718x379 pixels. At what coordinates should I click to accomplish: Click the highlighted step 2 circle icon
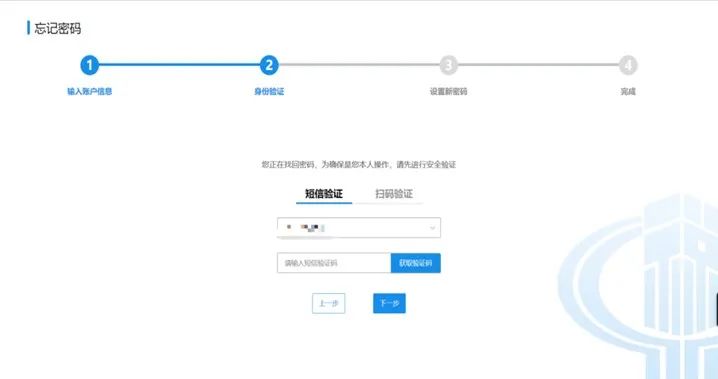pyautogui.click(x=269, y=65)
